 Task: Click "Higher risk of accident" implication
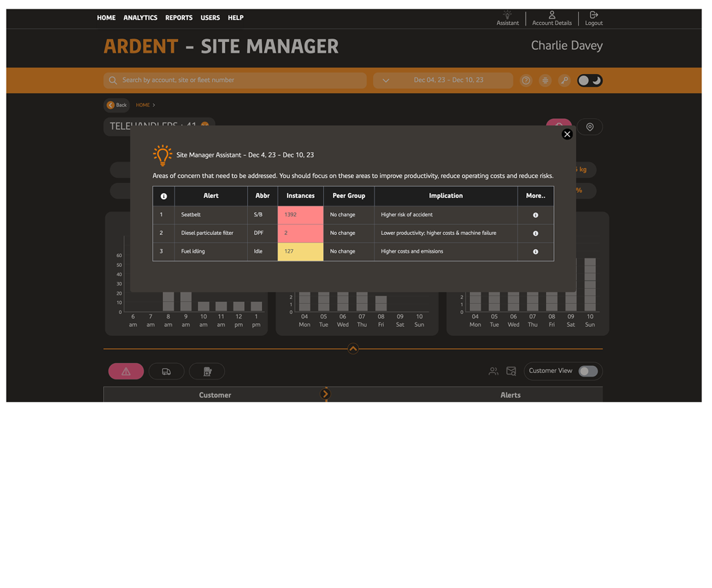tap(407, 215)
